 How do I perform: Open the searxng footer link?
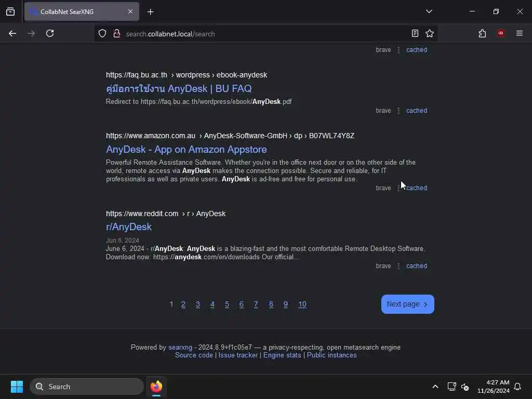[x=180, y=348]
